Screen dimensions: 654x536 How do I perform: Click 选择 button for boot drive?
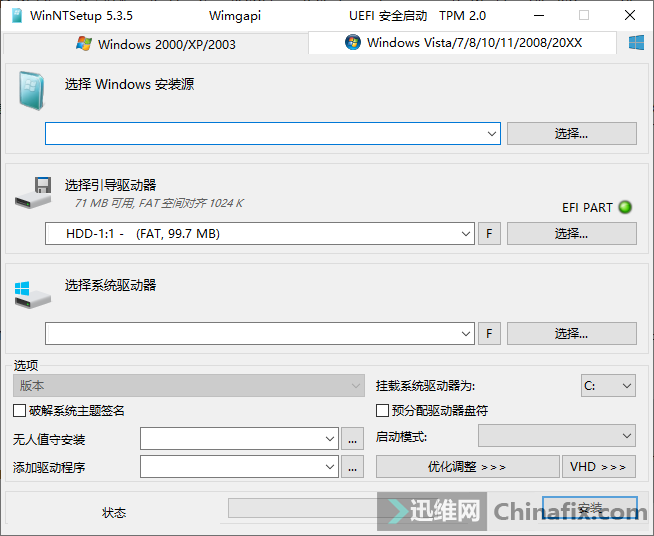click(571, 234)
